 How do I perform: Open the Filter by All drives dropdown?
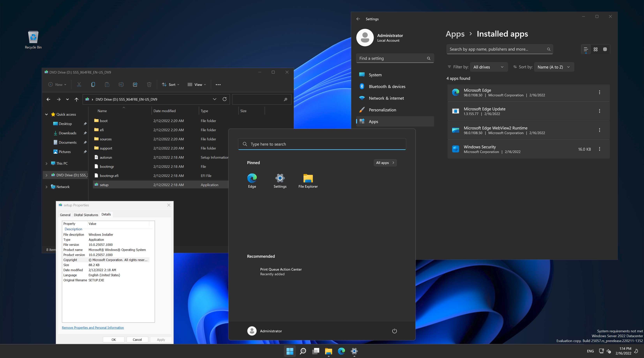[489, 67]
